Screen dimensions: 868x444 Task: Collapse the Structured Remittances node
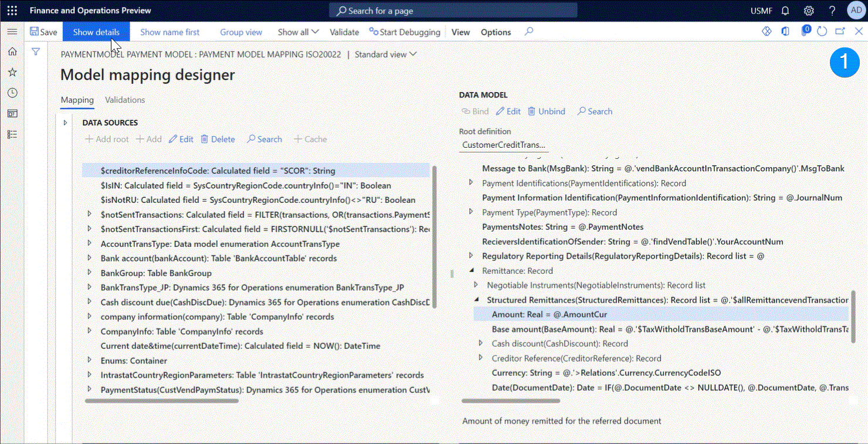(477, 300)
